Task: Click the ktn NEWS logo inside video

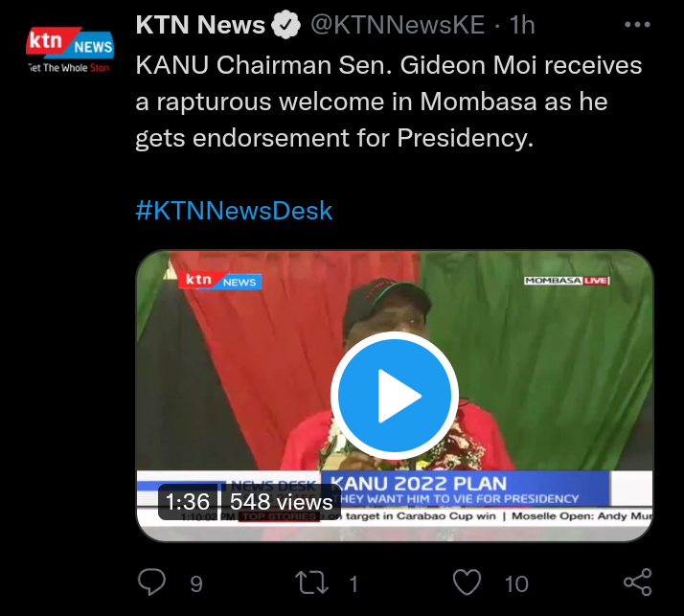Action: coord(220,281)
